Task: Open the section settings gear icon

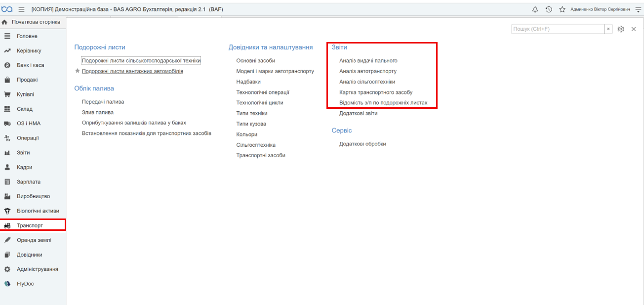Action: tap(621, 29)
